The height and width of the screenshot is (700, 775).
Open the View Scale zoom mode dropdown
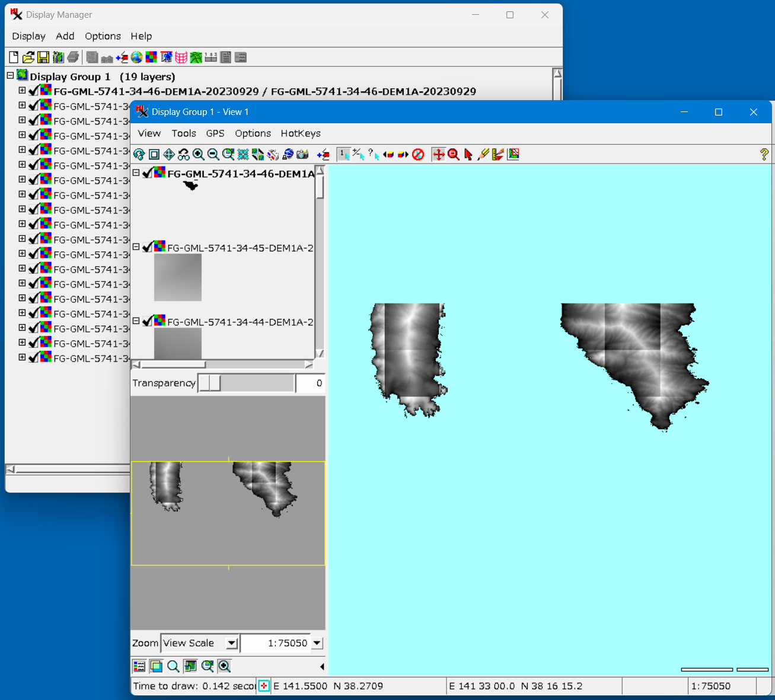(232, 643)
